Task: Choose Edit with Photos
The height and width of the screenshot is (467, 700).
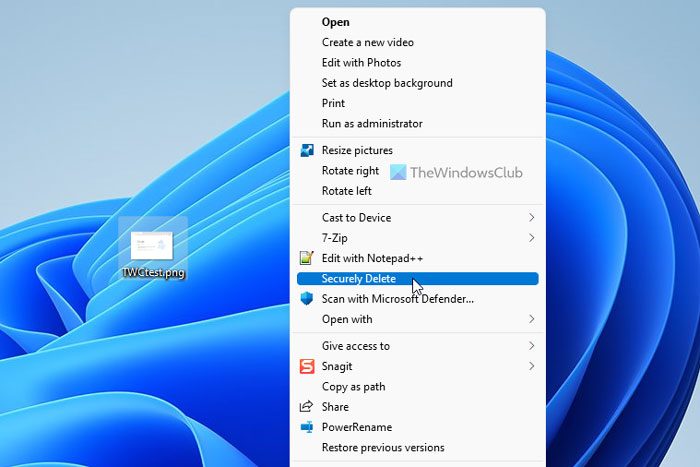Action: [x=417, y=63]
